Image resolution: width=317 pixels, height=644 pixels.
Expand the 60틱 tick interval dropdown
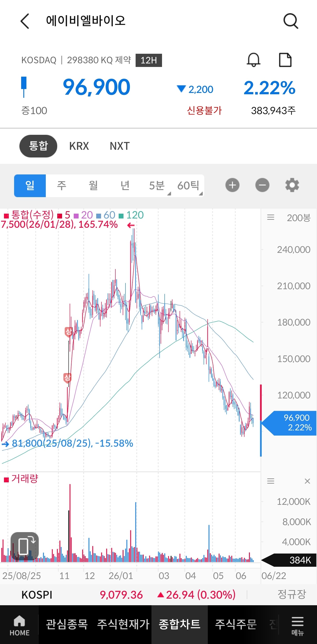188,185
